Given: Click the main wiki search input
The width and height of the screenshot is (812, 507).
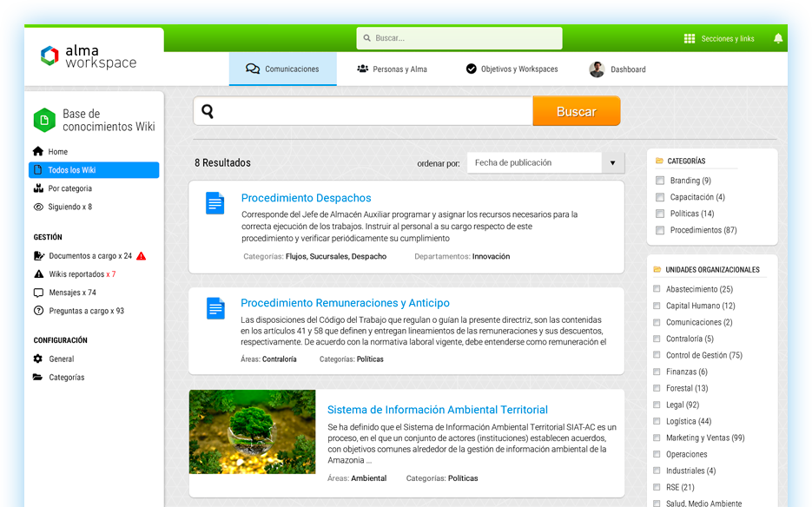Looking at the screenshot, I should click(x=363, y=111).
